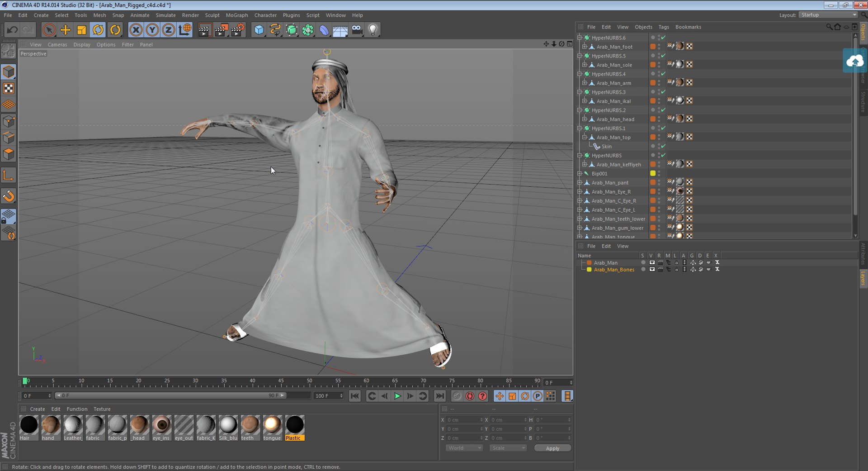
Task: Enable Points mode icon
Action: tap(9, 121)
